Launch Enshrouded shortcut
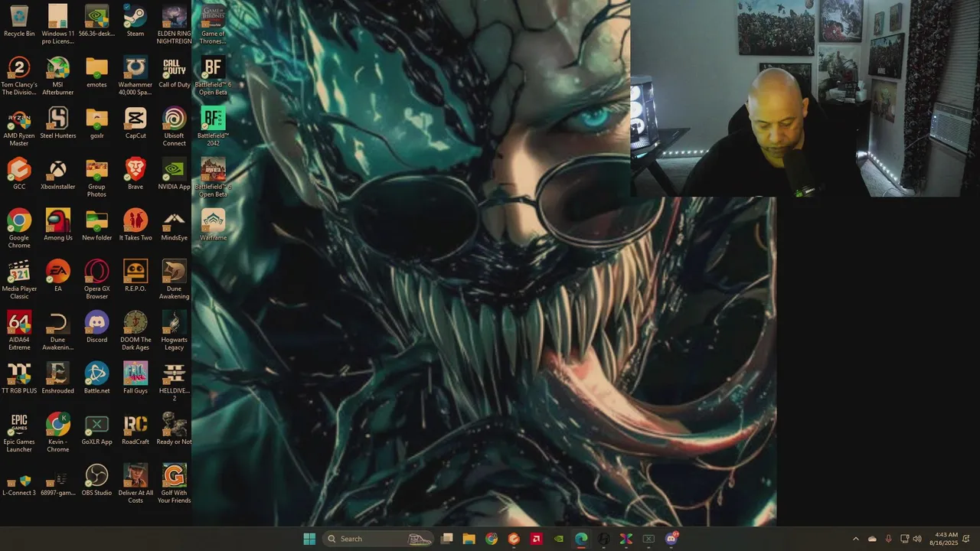The width and height of the screenshot is (980, 551). [58, 379]
